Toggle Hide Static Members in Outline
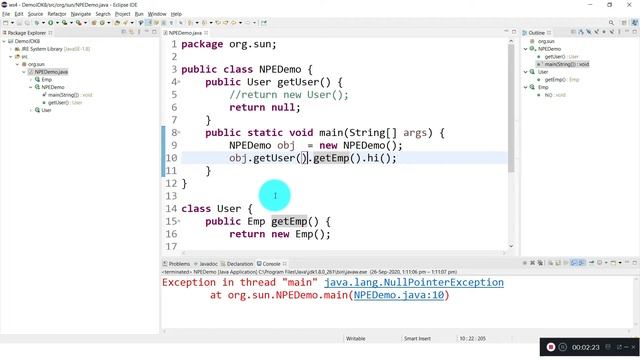Screen dimensions: 640x360 coord(597,32)
